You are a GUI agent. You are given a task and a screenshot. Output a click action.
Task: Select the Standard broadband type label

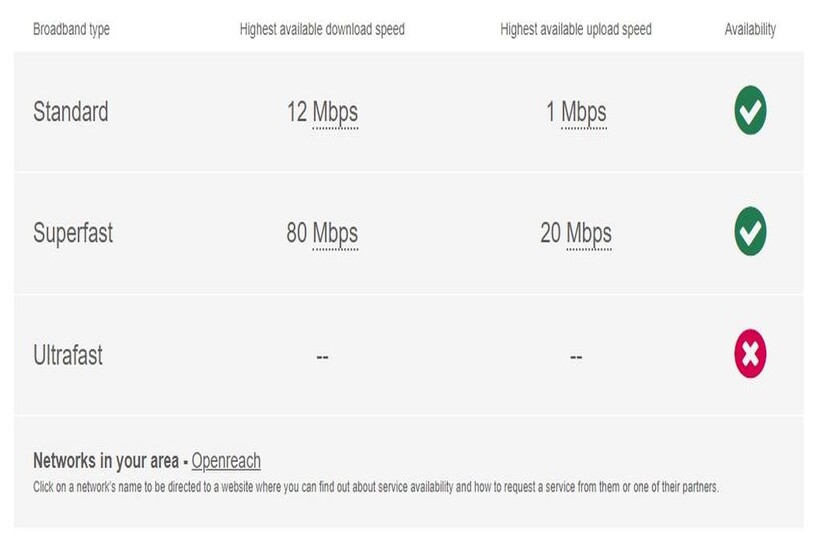point(70,111)
